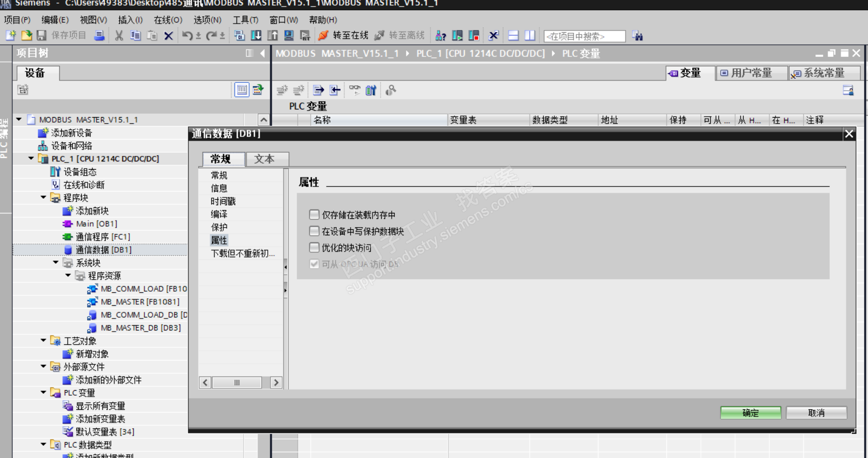Image resolution: width=868 pixels, height=458 pixels.
Task: Click the Download to device icon
Action: point(256,36)
